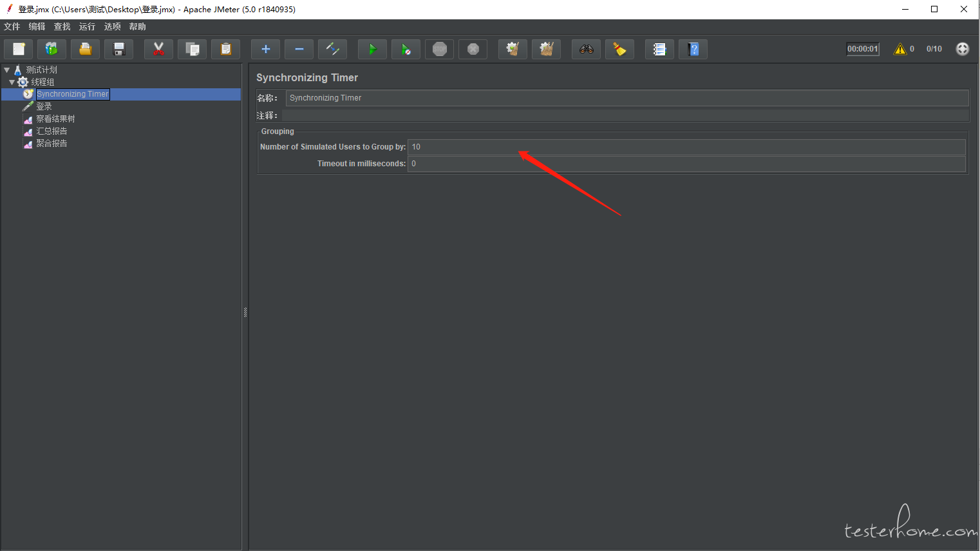This screenshot has height=551, width=980.
Task: Click the 注释 comment field
Action: [x=625, y=115]
